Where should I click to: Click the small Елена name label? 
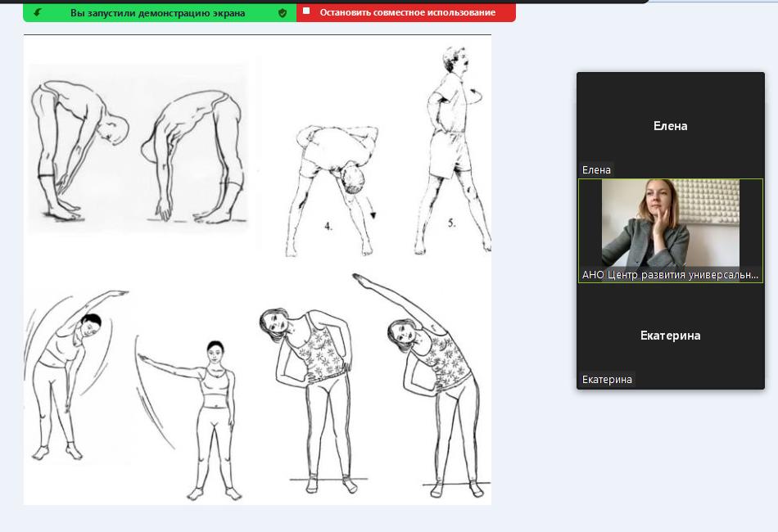[596, 169]
